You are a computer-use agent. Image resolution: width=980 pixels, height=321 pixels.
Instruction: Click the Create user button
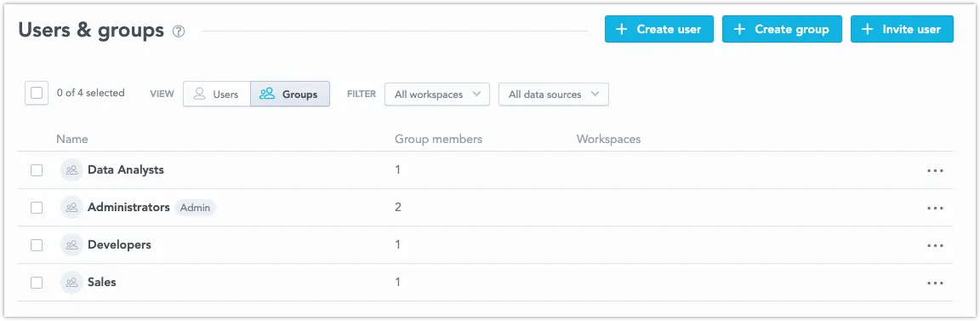tap(658, 30)
